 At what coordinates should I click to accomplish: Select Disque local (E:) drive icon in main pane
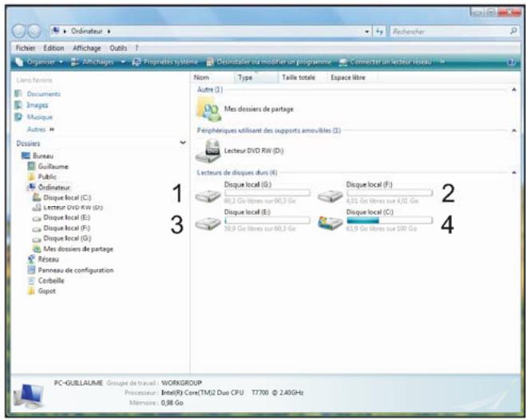pyautogui.click(x=208, y=223)
